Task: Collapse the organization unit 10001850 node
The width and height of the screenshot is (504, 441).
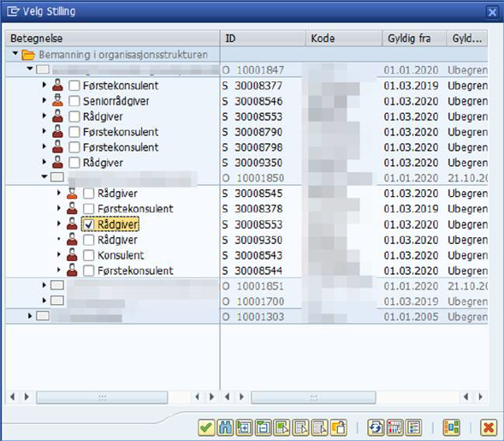Action: [44, 176]
